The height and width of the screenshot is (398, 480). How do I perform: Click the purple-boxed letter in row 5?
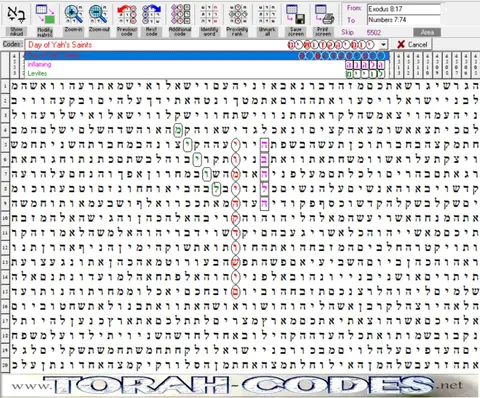(x=264, y=144)
